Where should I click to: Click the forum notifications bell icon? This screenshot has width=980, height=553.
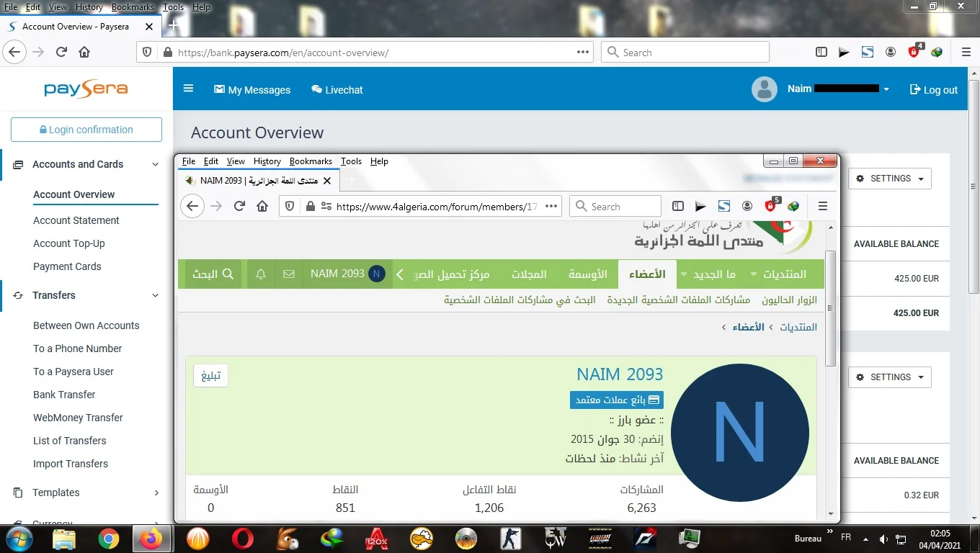261,274
